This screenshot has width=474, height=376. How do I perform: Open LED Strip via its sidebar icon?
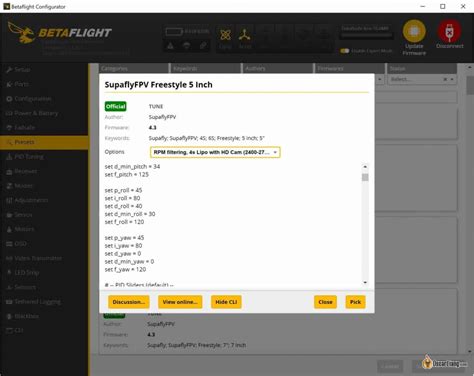coord(9,273)
